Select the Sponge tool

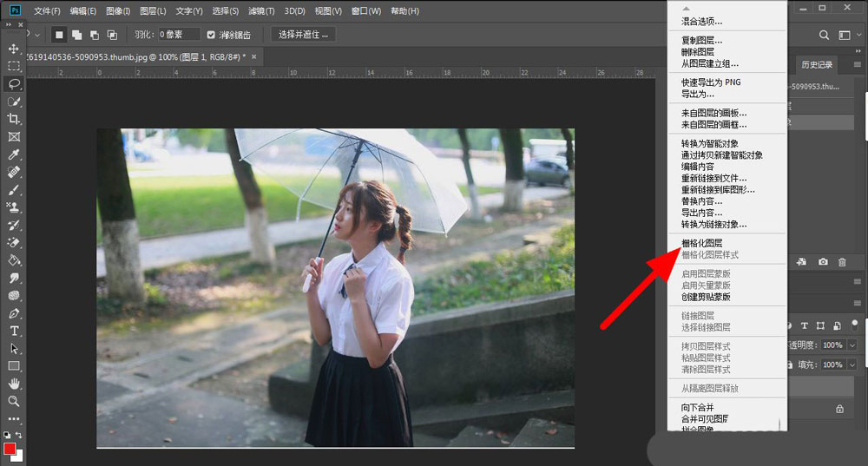pos(14,296)
